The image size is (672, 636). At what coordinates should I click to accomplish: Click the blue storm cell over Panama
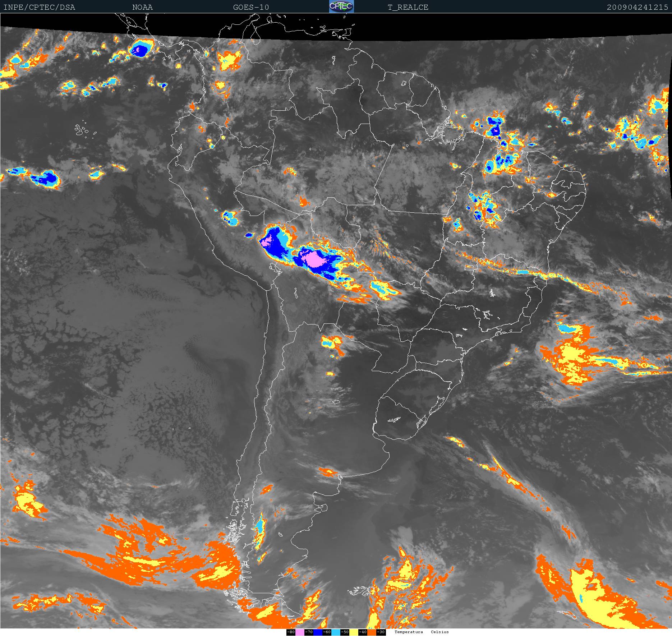141,50
